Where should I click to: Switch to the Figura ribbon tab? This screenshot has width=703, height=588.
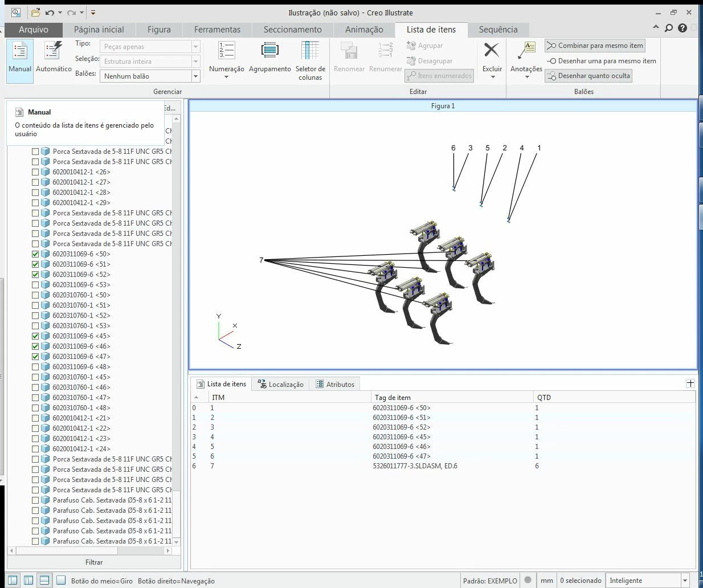(159, 30)
